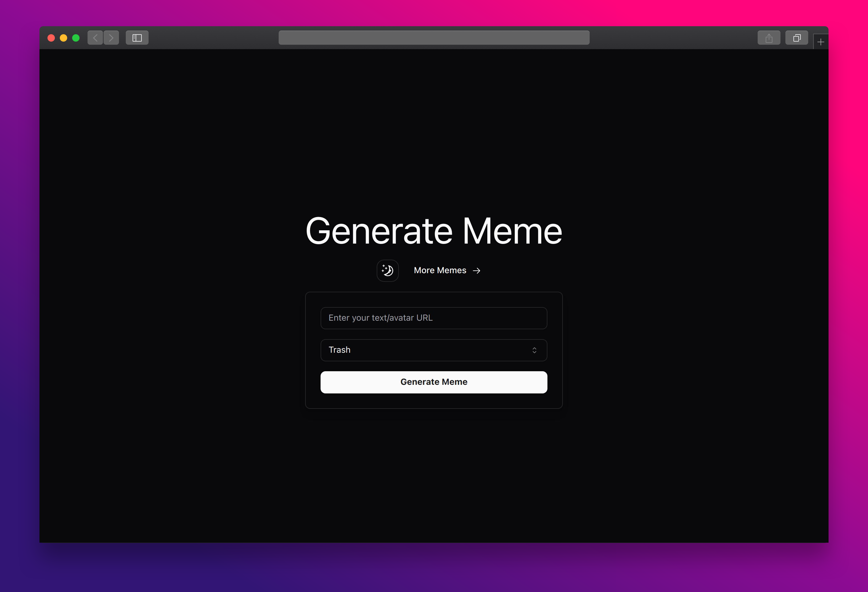Open the browser share icon
Screen dimensions: 868x592
(769, 38)
